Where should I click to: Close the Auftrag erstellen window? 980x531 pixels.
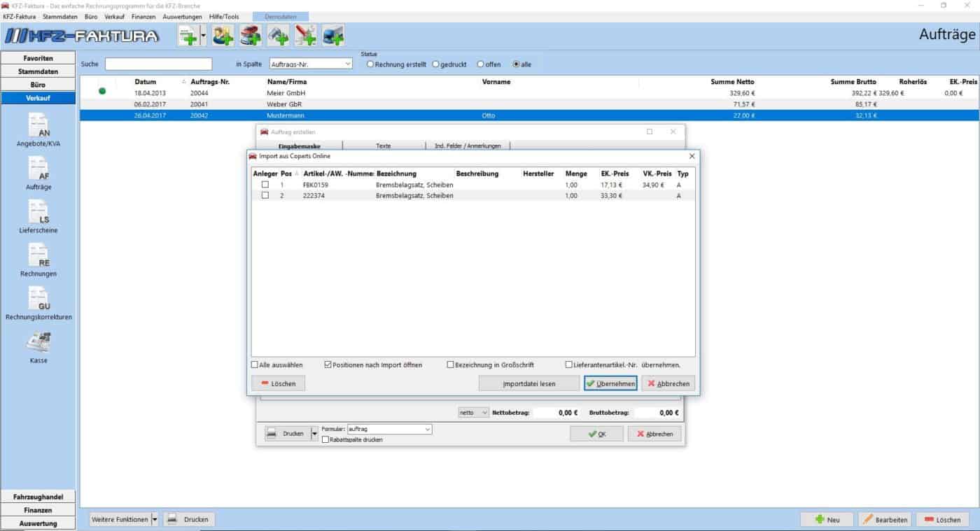coord(673,132)
